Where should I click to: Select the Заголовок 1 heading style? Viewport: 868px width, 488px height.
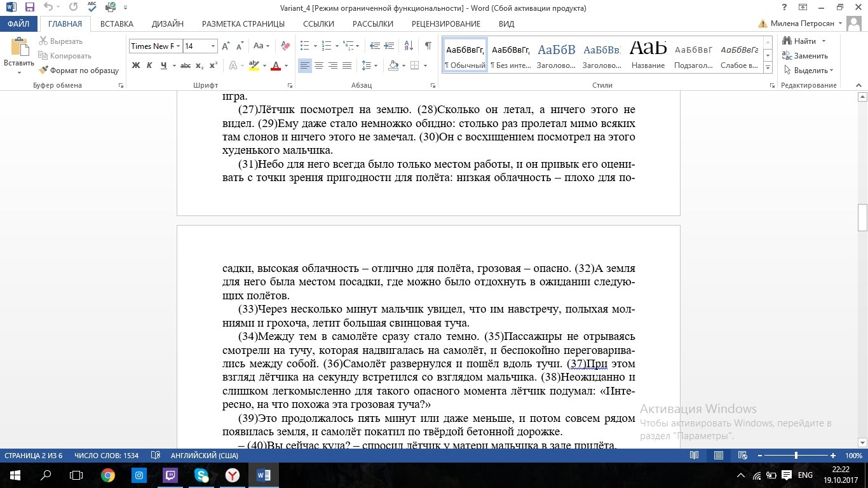[x=556, y=56]
